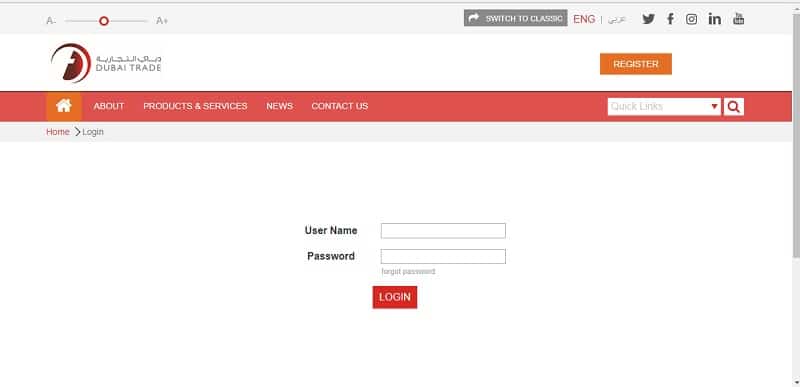Open Dubai Trade YouTube icon
The height and width of the screenshot is (387, 800).
[738, 19]
